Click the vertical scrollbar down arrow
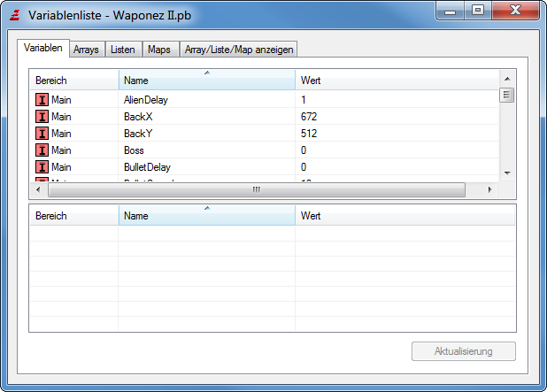This screenshot has height=392, width=547. point(507,173)
